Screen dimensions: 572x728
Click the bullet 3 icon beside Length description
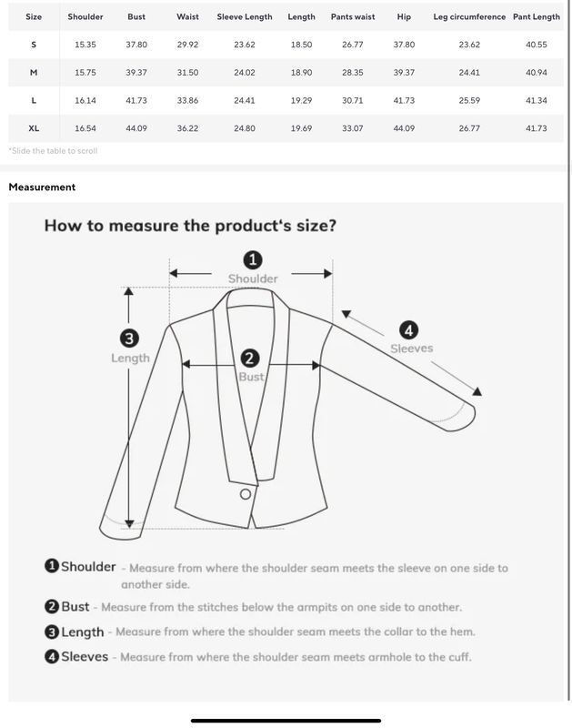[x=52, y=632]
